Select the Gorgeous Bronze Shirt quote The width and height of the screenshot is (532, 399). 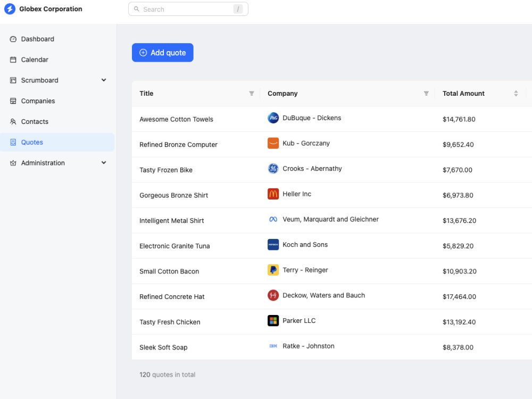click(x=173, y=195)
